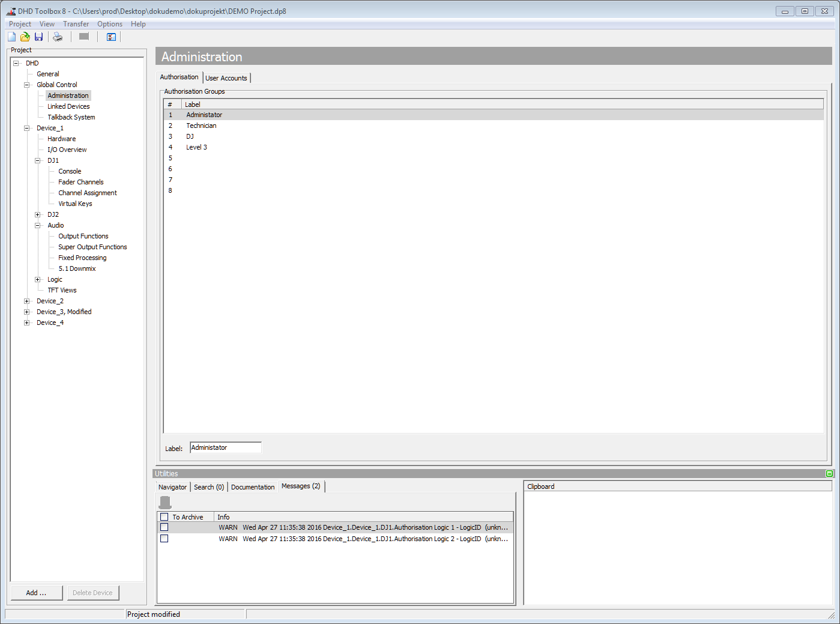Expand the Device_2 tree node
This screenshot has width=840, height=624.
pos(26,301)
